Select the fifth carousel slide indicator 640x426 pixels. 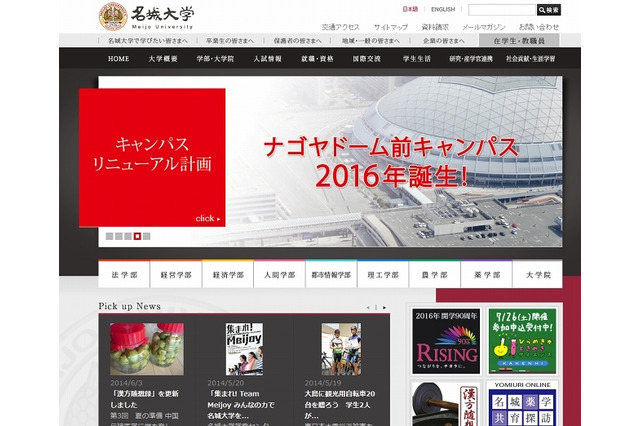click(147, 236)
